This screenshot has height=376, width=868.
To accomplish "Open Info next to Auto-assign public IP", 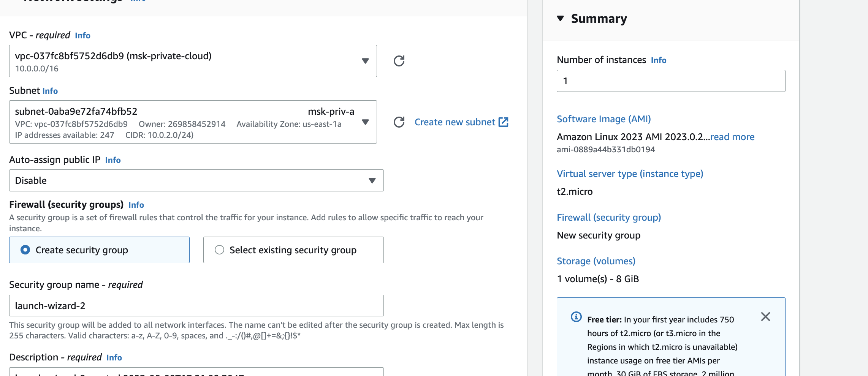I will (113, 160).
